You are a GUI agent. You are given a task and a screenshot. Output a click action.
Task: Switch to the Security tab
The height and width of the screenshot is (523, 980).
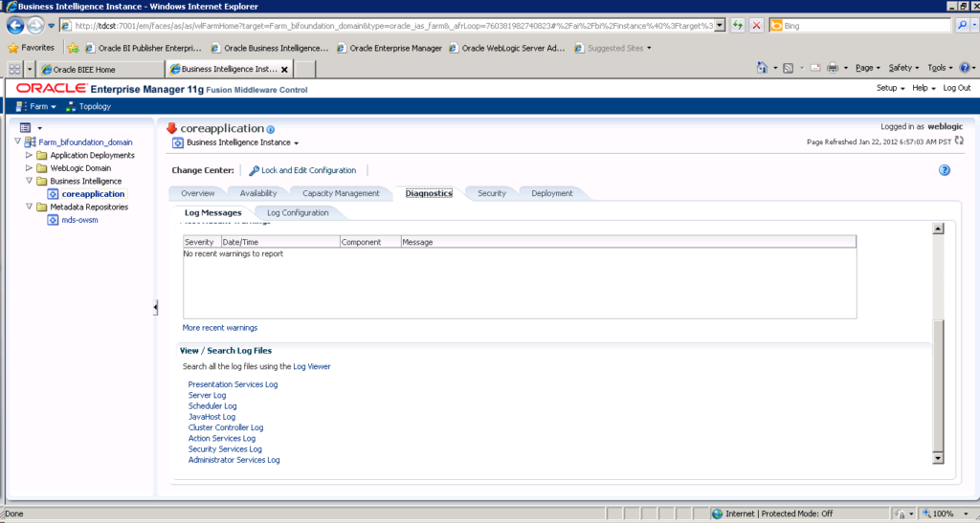(492, 193)
